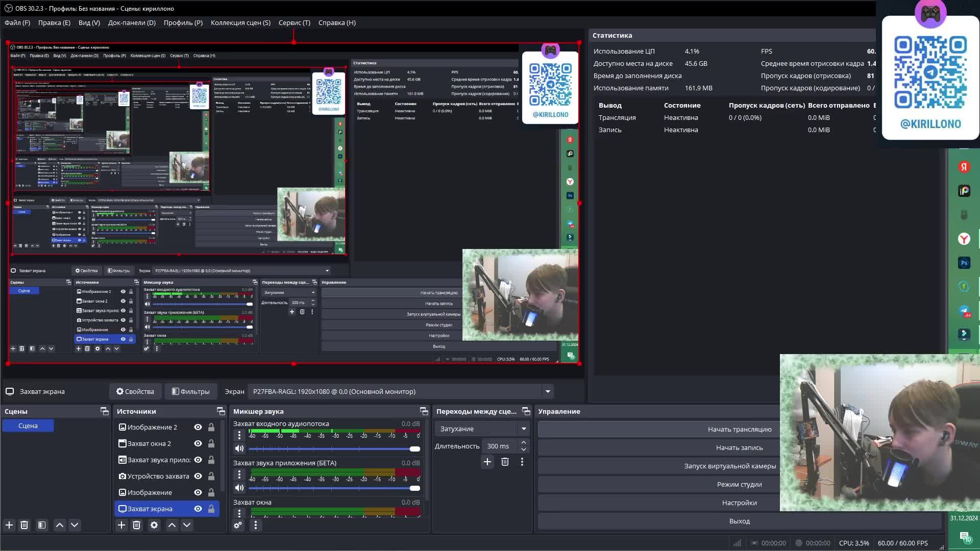Viewport: 980px width, 551px height.
Task: Click the Начать запись button
Action: [739, 448]
